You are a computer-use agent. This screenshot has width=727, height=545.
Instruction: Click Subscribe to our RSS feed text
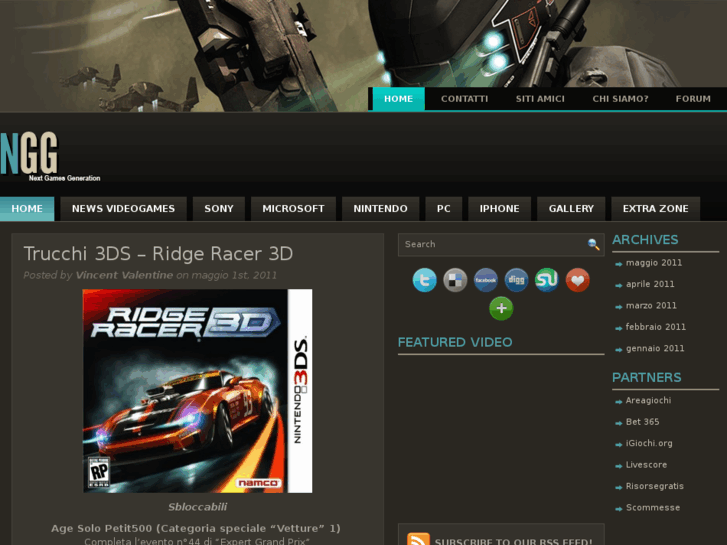[513, 541]
